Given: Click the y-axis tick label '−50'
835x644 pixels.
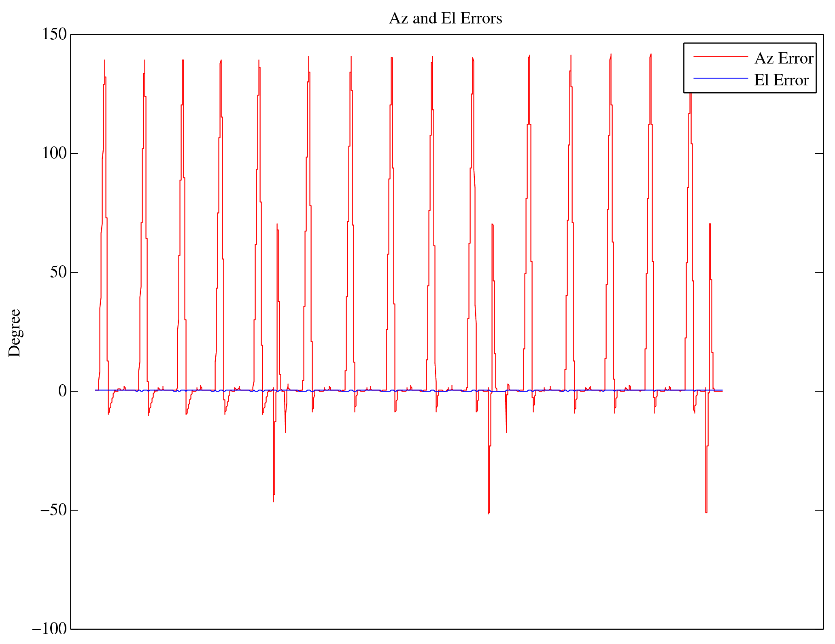Looking at the screenshot, I should (53, 510).
